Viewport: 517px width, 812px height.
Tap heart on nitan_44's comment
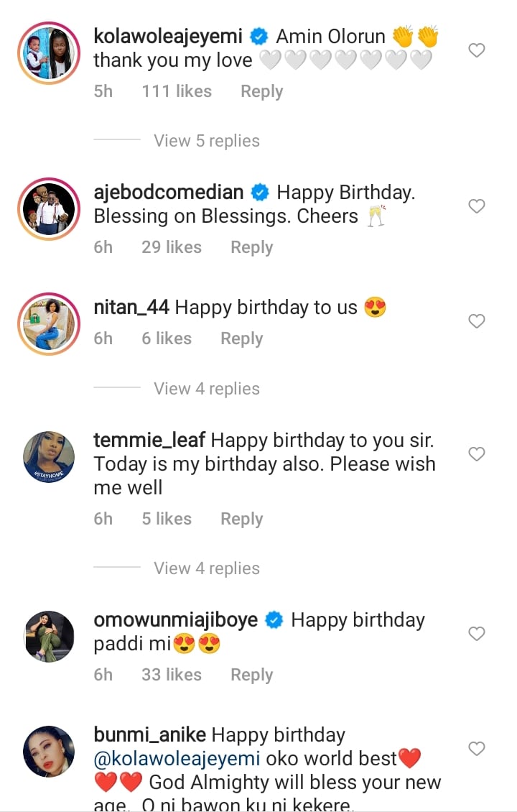click(x=476, y=321)
